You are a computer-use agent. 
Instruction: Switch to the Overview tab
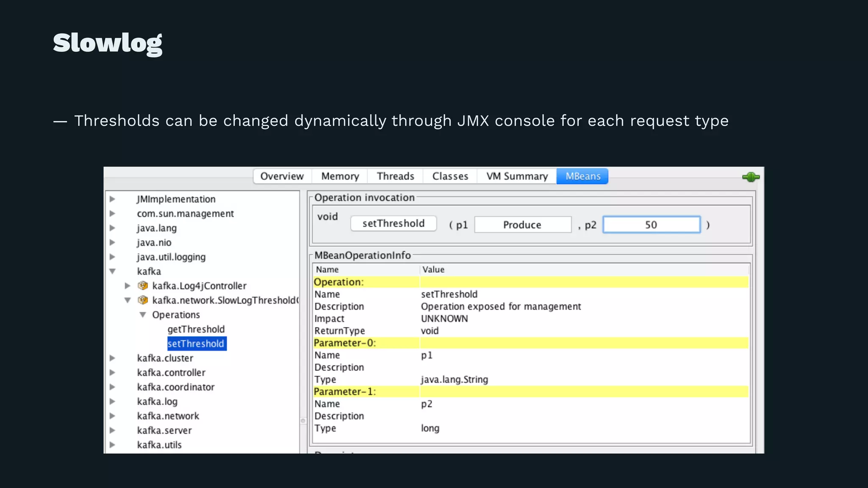[x=282, y=176]
